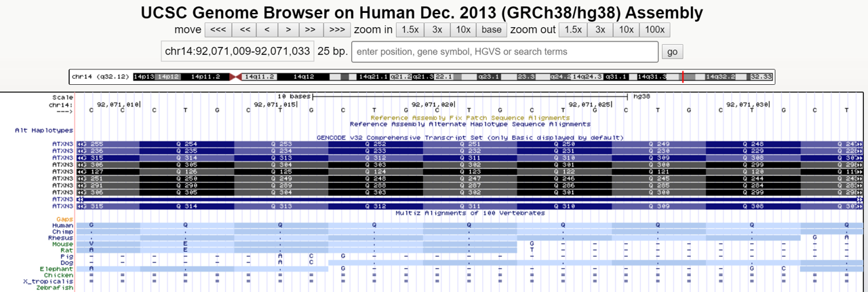Click the Rhesus species label

click(61, 238)
